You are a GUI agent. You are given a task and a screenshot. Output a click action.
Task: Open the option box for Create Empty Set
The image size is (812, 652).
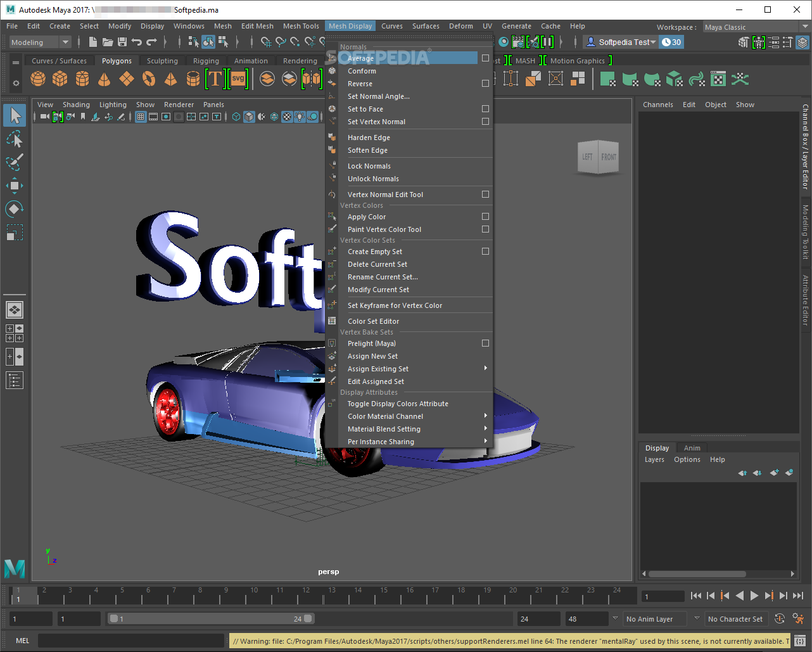(x=485, y=252)
